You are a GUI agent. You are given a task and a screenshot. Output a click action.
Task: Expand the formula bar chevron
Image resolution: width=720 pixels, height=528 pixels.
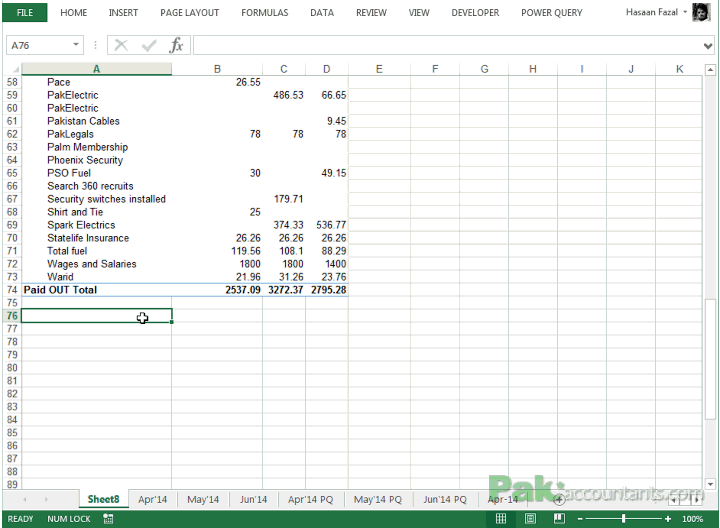tap(708, 45)
